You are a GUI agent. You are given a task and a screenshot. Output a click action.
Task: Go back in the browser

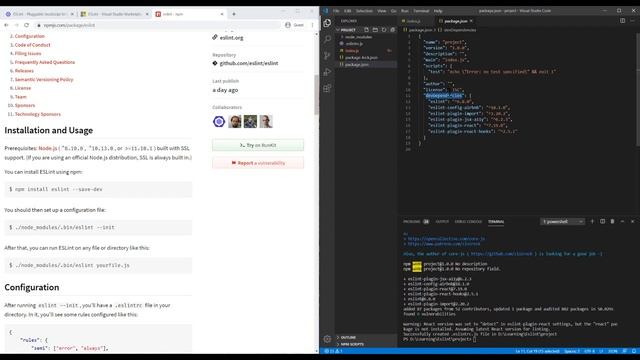pyautogui.click(x=6, y=25)
